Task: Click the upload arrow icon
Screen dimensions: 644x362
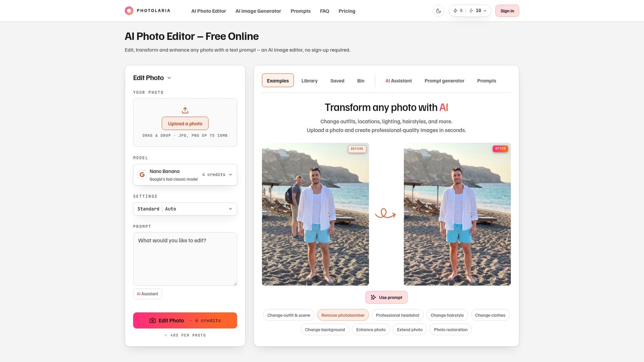Action: (185, 110)
